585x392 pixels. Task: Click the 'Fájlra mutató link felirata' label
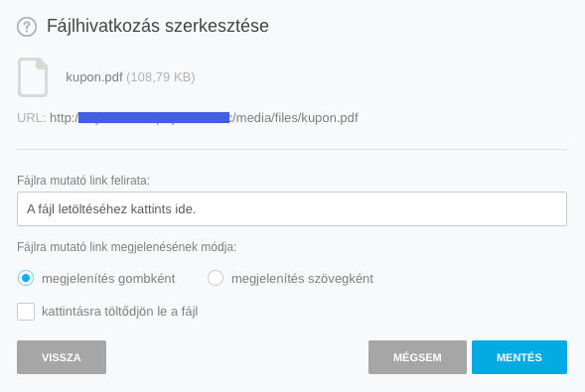click(83, 181)
